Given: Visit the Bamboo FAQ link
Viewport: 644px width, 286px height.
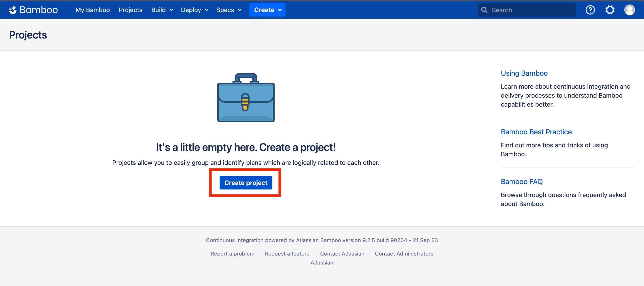Looking at the screenshot, I should [521, 182].
